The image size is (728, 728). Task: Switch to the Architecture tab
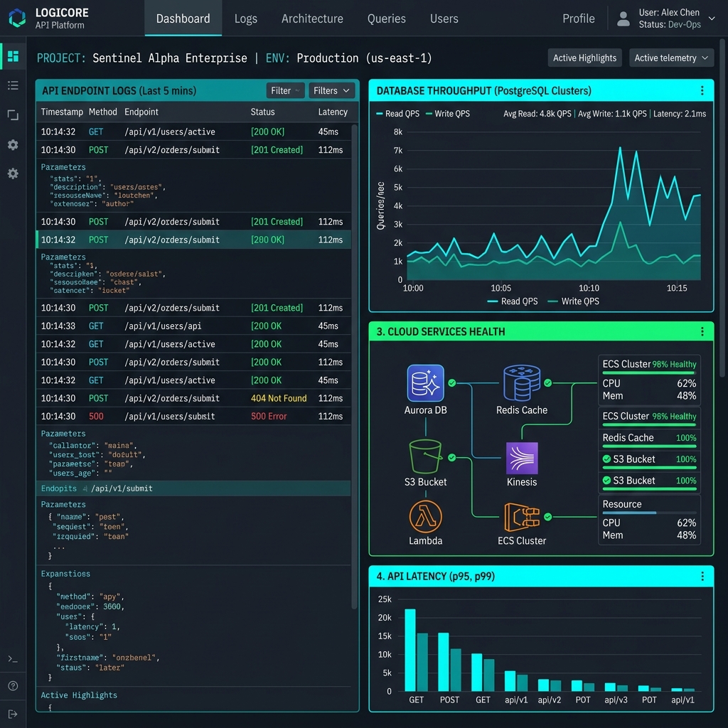(312, 18)
